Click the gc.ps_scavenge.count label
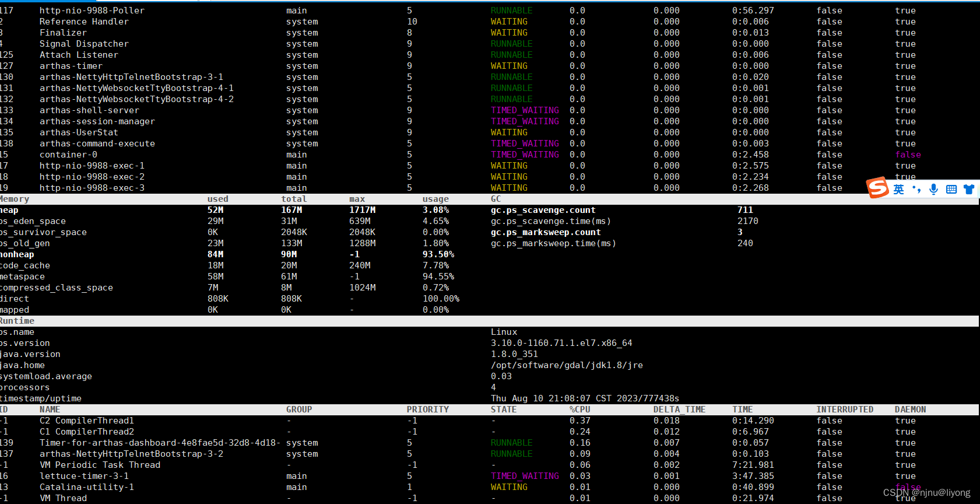Screen dimensions: 980x504 pos(543,210)
